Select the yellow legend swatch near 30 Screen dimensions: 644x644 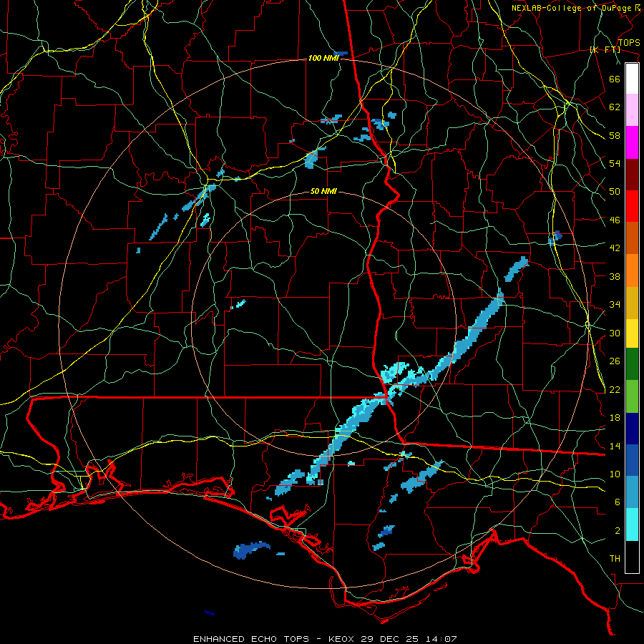pos(632,333)
